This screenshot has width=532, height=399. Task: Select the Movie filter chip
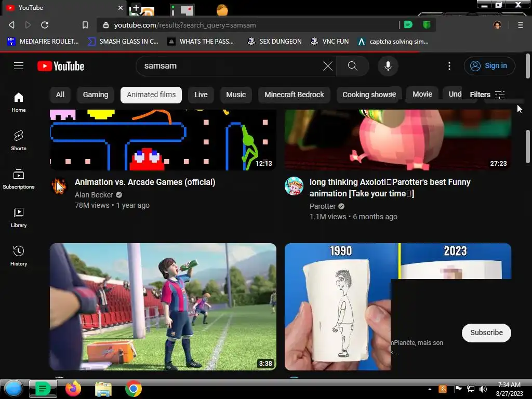[422, 95]
